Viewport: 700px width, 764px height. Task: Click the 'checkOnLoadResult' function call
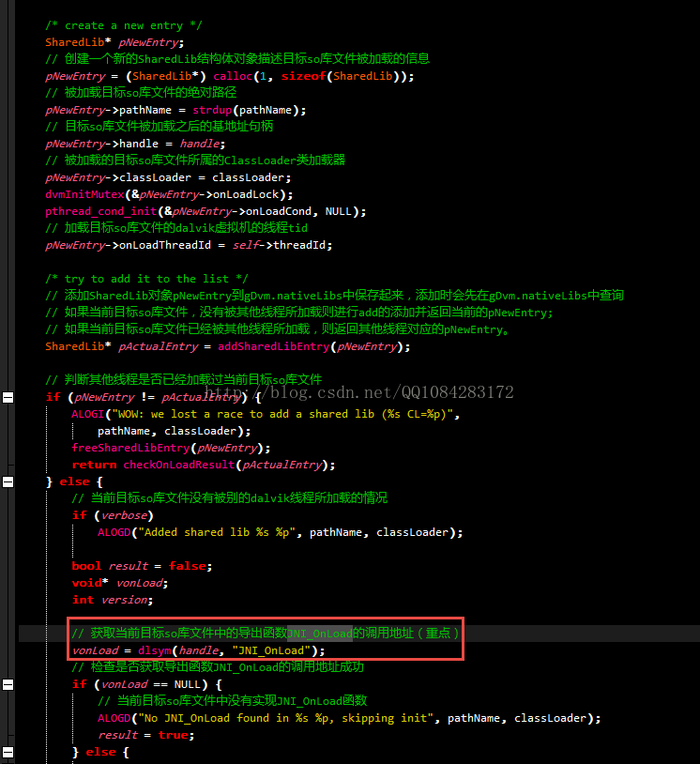179,465
